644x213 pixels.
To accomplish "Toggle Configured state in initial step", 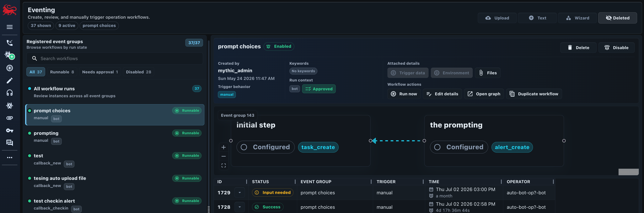I will (x=266, y=147).
